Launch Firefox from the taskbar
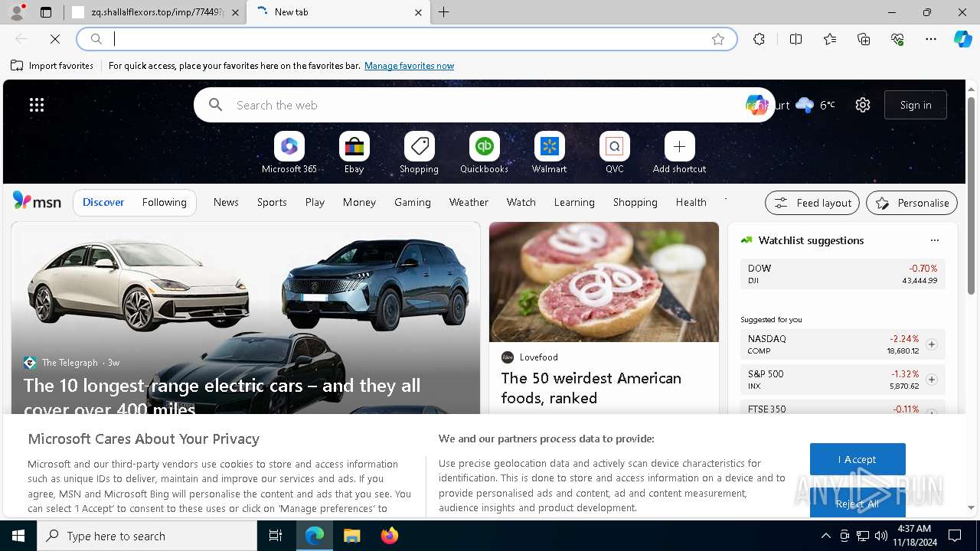Viewport: 980px width, 551px height. point(389,536)
